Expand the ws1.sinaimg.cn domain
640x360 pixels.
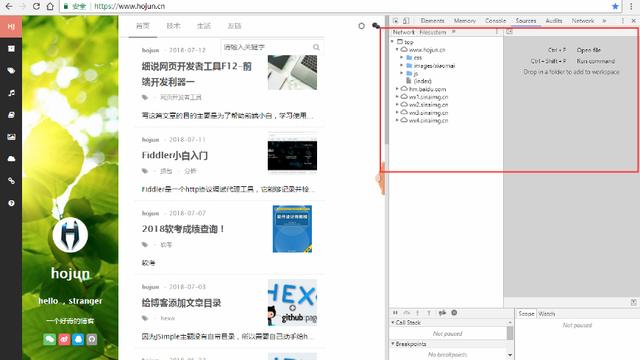(x=397, y=97)
